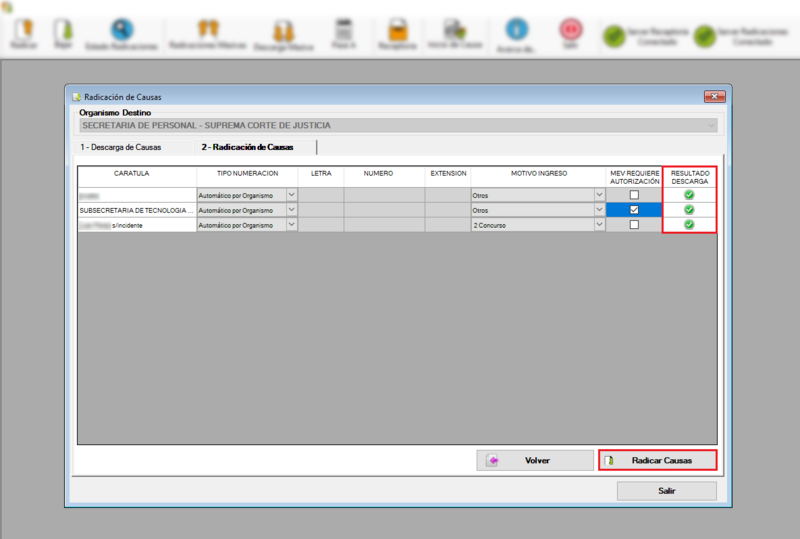Screen dimensions: 800x539
Task: Click the LETRA cell in the SUBSECRETARIA row
Action: click(321, 210)
